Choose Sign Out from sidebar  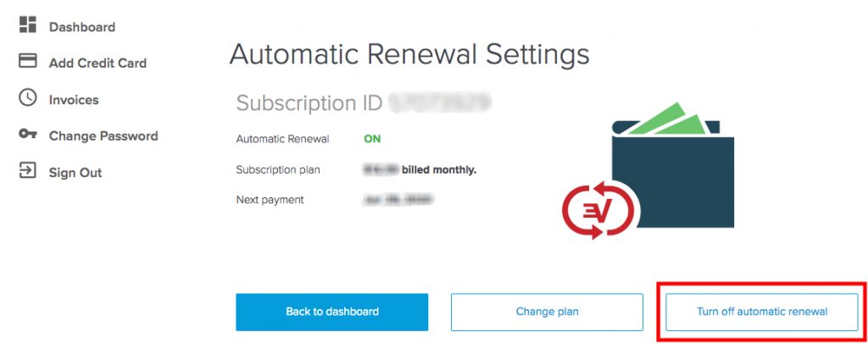click(x=75, y=173)
